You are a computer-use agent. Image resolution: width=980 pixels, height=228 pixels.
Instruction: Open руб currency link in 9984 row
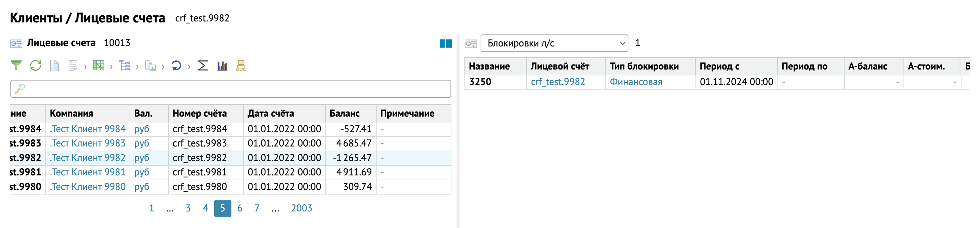click(x=141, y=129)
